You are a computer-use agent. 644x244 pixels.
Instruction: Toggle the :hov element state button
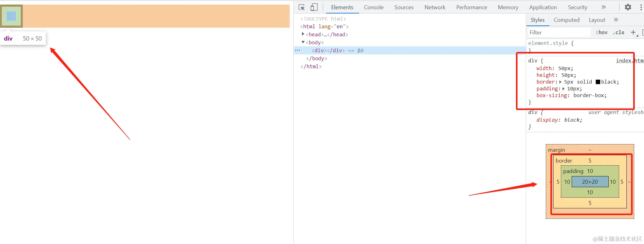point(602,32)
